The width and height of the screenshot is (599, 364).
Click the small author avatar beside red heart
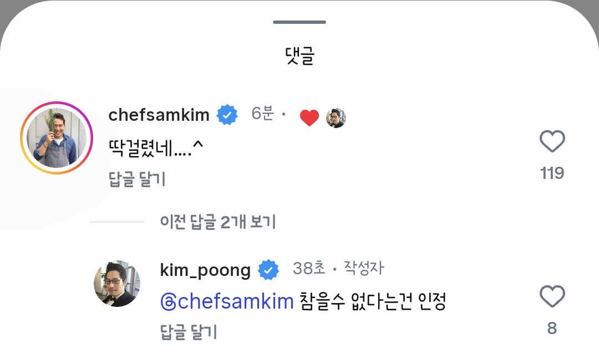[336, 117]
